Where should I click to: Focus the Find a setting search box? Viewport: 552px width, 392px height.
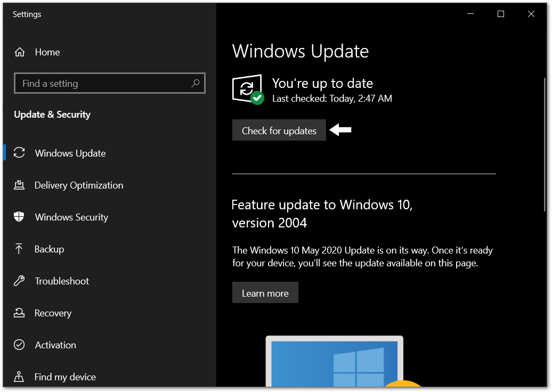109,84
